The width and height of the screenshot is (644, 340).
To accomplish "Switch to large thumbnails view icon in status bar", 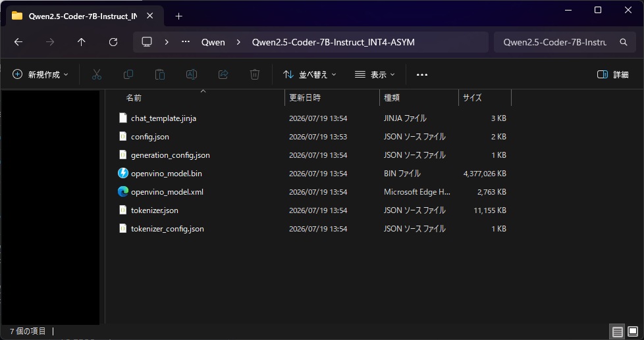I will 633,332.
